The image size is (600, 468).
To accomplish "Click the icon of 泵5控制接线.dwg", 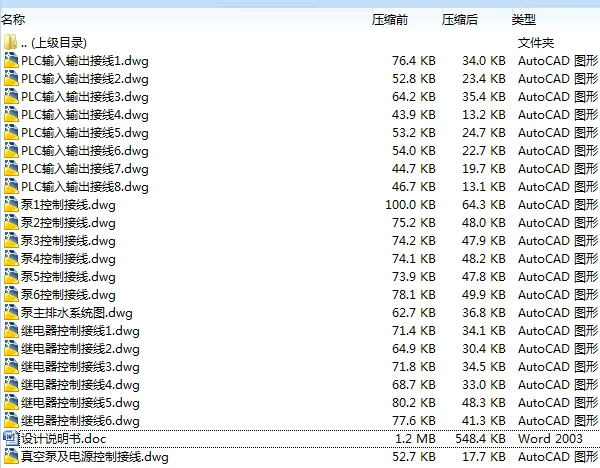I will click(x=11, y=276).
